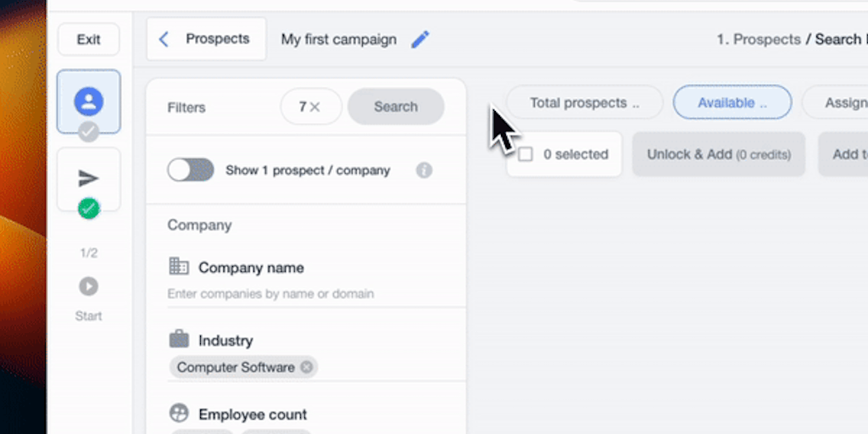The image size is (868, 434).
Task: Click the info icon beside prospect toggle
Action: click(425, 170)
